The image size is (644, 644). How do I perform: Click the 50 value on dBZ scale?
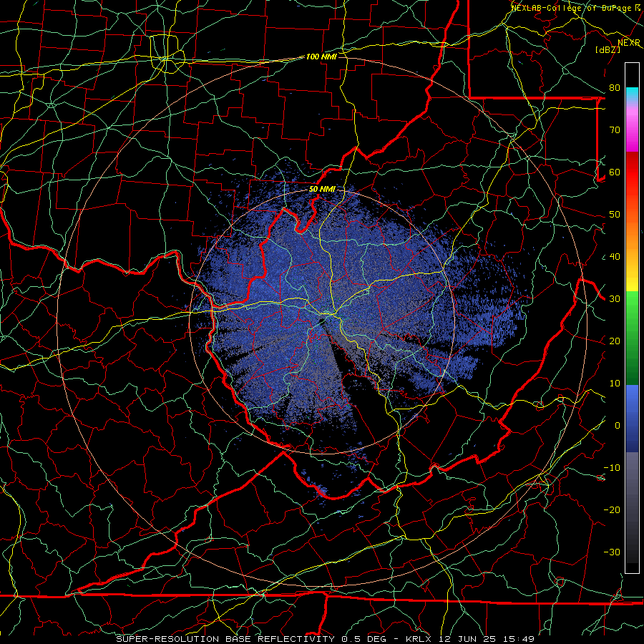(x=615, y=215)
